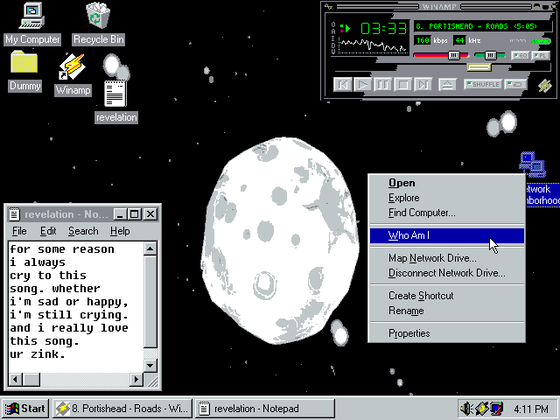The height and width of the screenshot is (420, 560).
Task: Click the Winamp elapsed time display
Action: click(383, 28)
